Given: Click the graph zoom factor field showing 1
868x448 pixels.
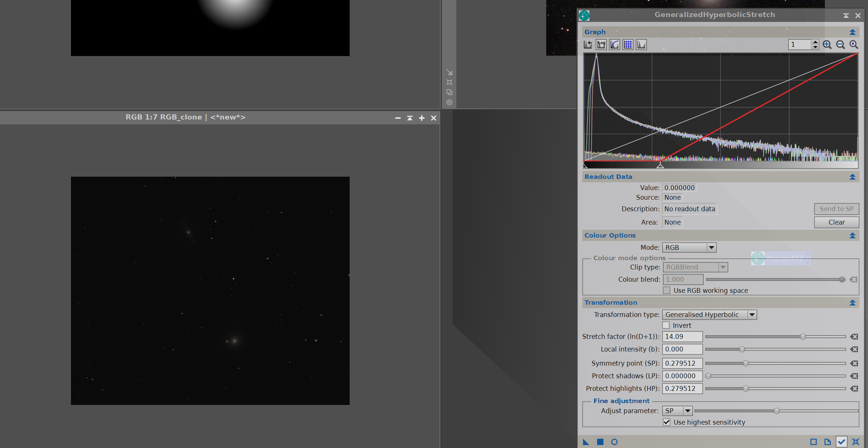Looking at the screenshot, I should [x=800, y=45].
